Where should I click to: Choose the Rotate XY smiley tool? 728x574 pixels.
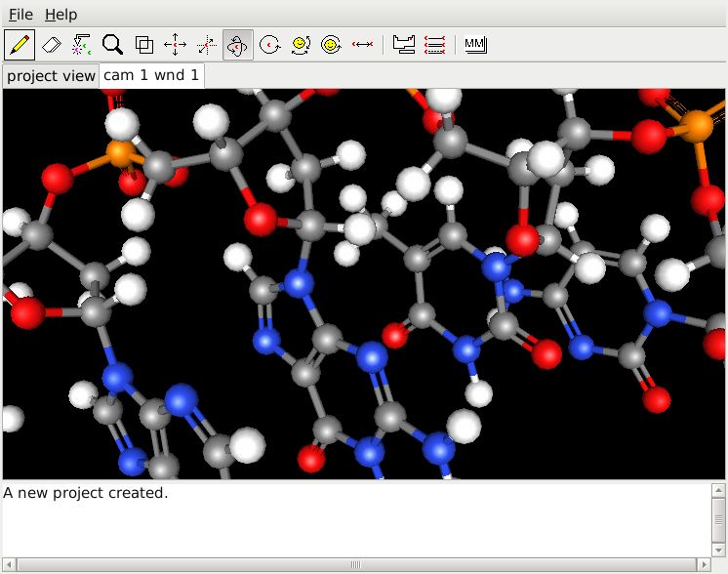pos(301,45)
